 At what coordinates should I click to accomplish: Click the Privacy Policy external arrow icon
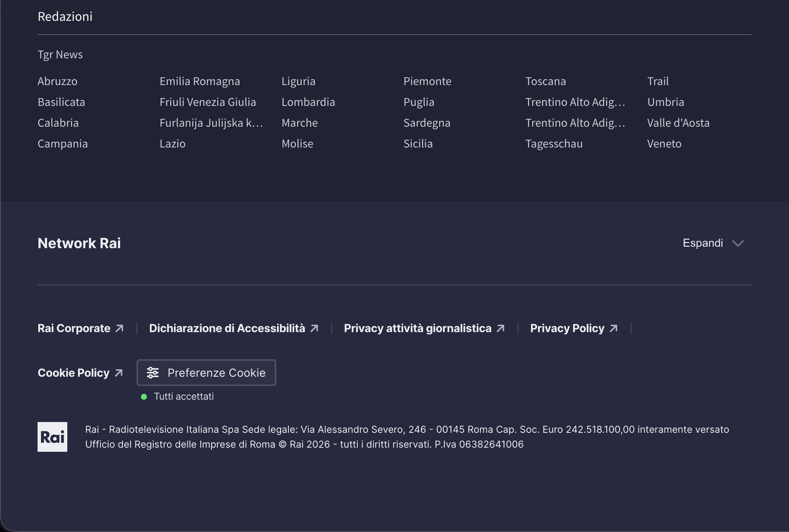[614, 328]
